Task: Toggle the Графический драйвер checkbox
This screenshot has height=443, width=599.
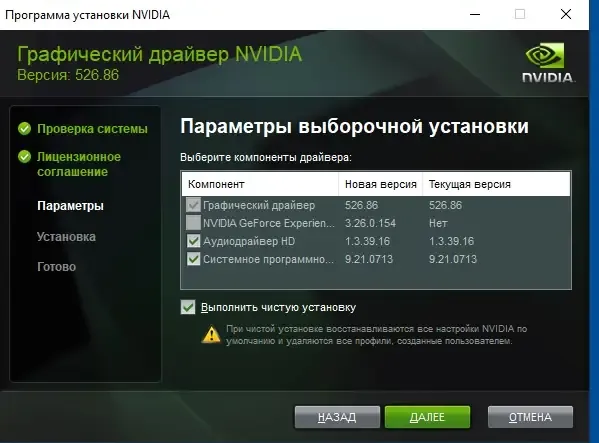Action: pos(193,205)
